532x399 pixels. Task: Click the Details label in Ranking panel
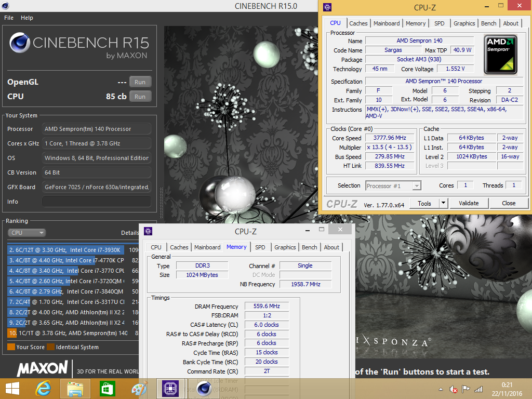(130, 233)
